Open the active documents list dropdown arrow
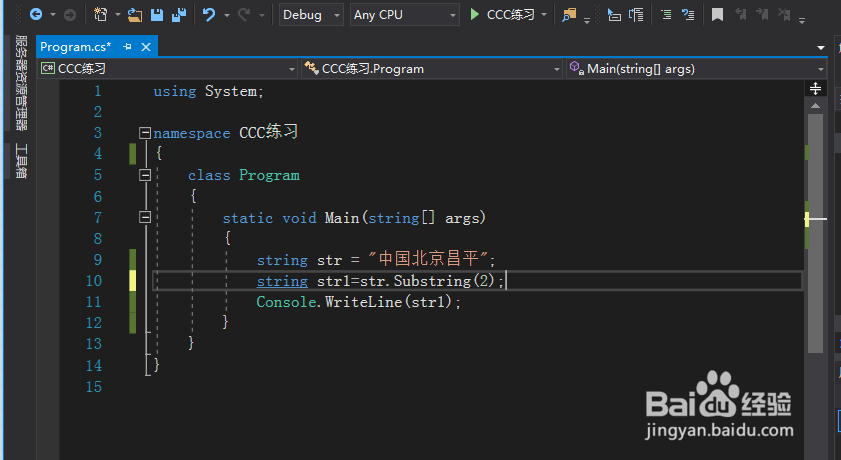Image resolution: width=841 pixels, height=460 pixels. (x=821, y=48)
